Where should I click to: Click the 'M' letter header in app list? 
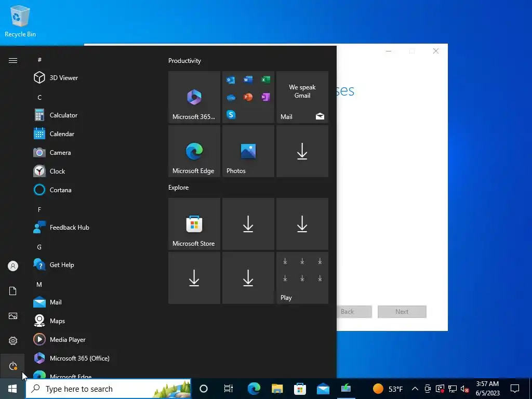coord(39,284)
